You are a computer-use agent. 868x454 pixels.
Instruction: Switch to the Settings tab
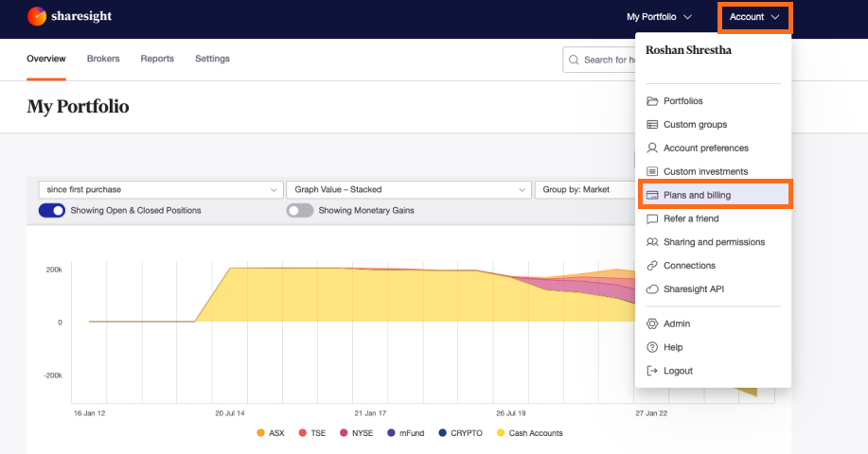coord(212,59)
